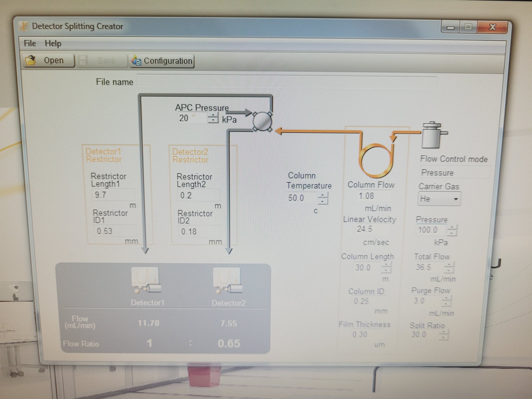Image resolution: width=532 pixels, height=399 pixels.
Task: Click the Detector2 chromatogram icon
Action: 228,280
